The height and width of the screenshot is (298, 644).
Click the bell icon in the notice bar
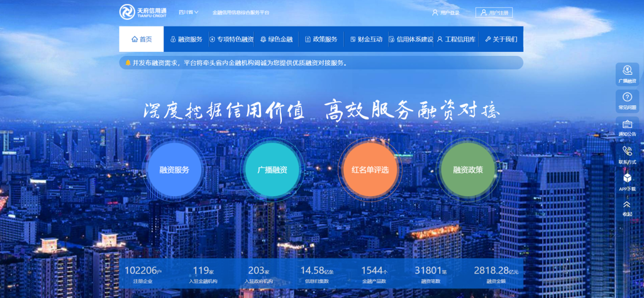[x=128, y=63]
